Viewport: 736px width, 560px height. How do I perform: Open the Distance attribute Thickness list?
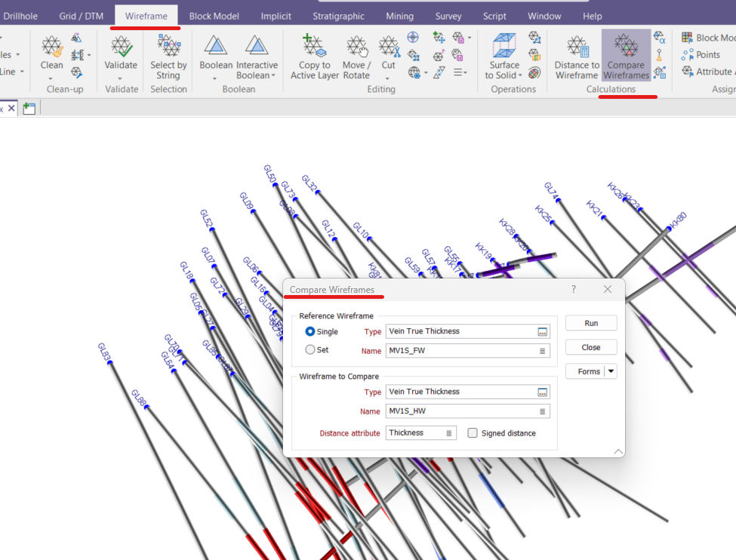click(449, 433)
